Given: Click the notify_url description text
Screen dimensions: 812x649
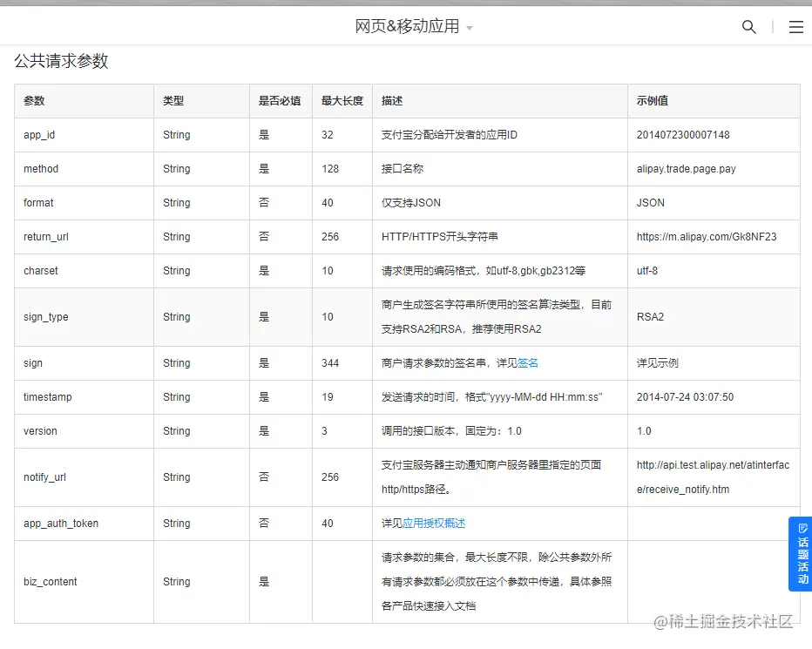Looking at the screenshot, I should [491, 477].
